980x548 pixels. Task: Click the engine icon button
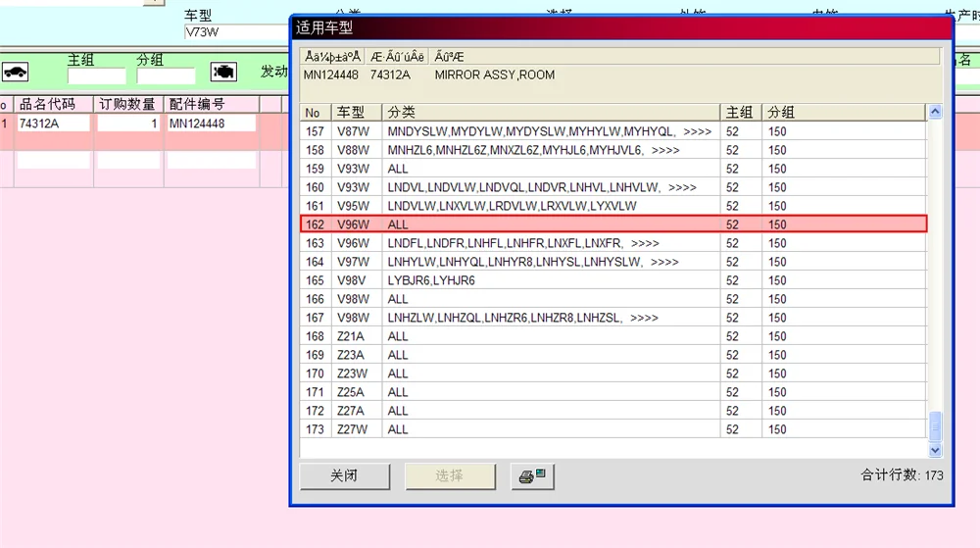point(223,72)
